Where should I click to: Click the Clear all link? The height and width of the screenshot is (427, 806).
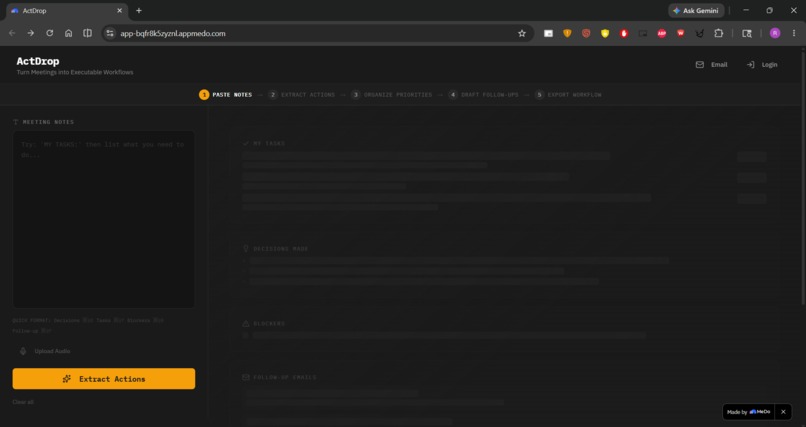pos(23,402)
